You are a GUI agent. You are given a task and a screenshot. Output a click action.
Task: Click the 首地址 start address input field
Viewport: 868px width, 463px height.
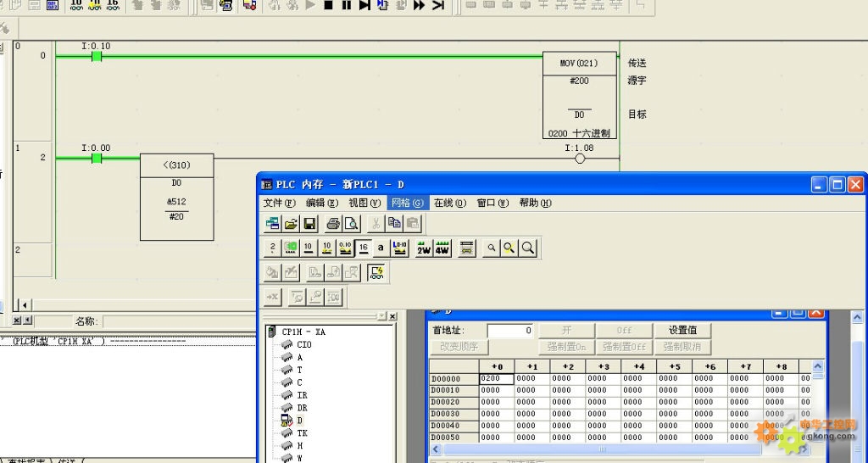[510, 331]
